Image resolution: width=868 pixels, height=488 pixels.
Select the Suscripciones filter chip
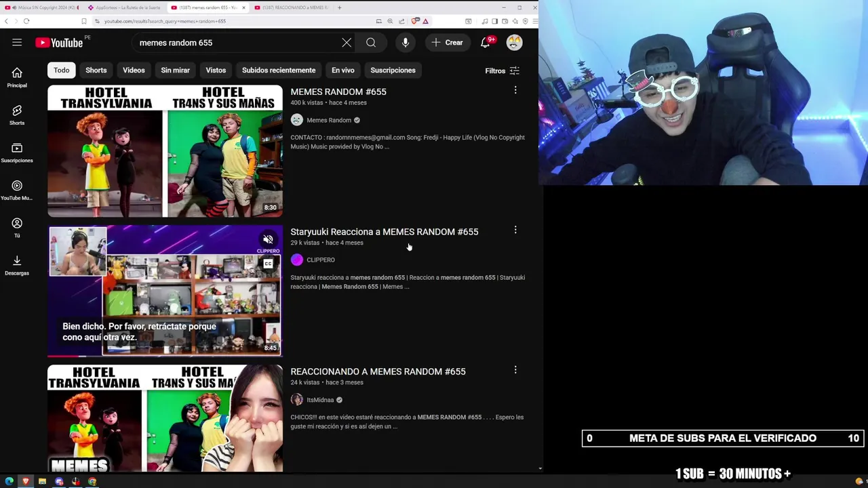[x=393, y=70]
